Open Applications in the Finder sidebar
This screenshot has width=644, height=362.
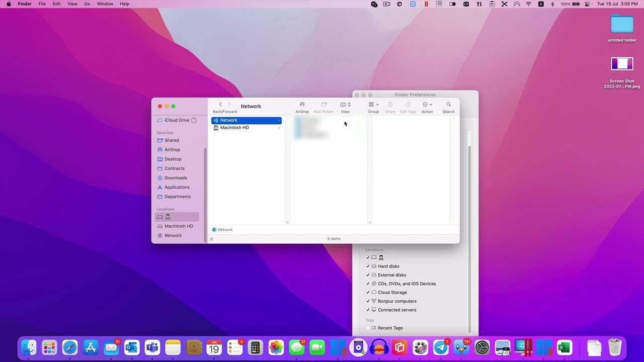(x=177, y=187)
